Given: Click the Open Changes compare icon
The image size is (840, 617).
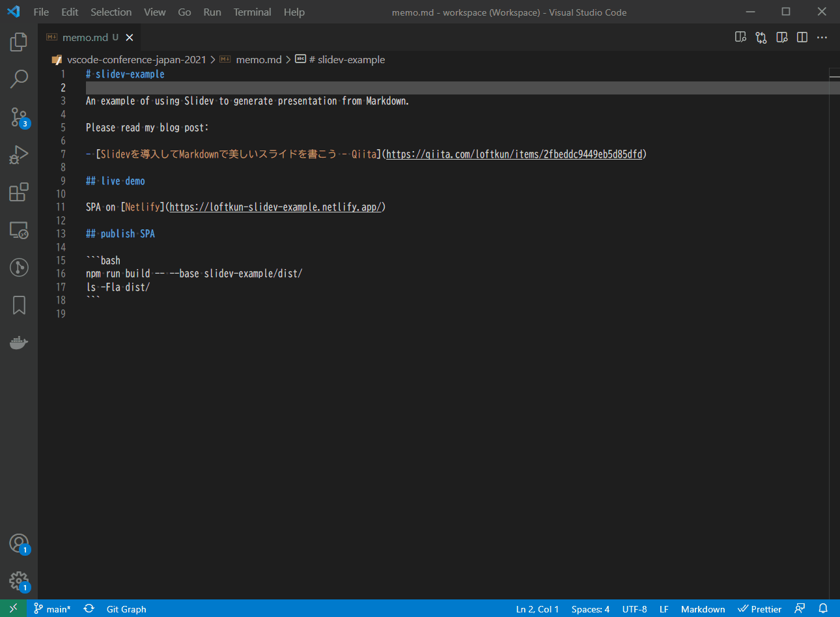Looking at the screenshot, I should pos(761,37).
